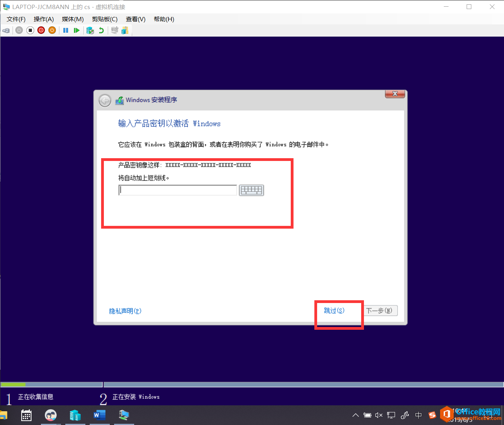Open the 媒体(M) menu
Screen dimensions: 504x425
73,19
